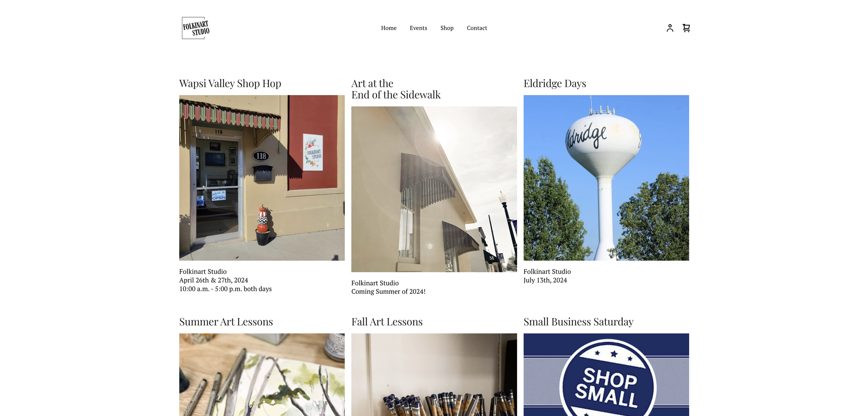Open the Shop Small badge image
The image size is (868, 416).
pos(606,375)
